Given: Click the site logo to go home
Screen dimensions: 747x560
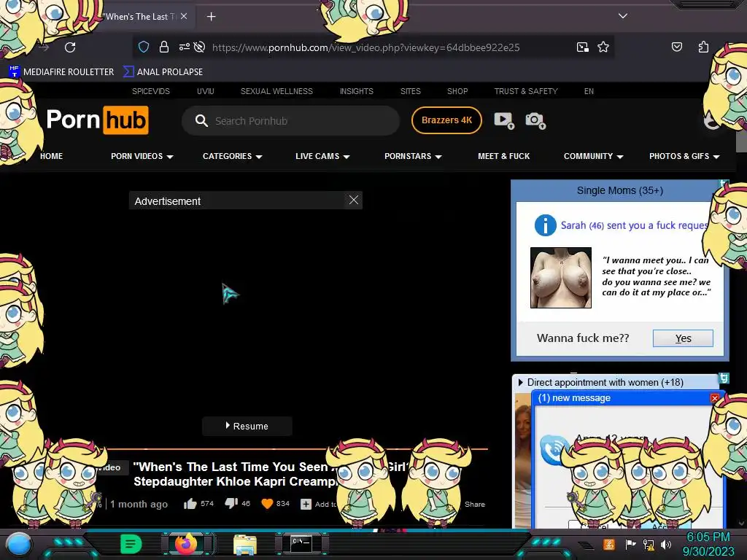Looking at the screenshot, I should click(x=97, y=120).
